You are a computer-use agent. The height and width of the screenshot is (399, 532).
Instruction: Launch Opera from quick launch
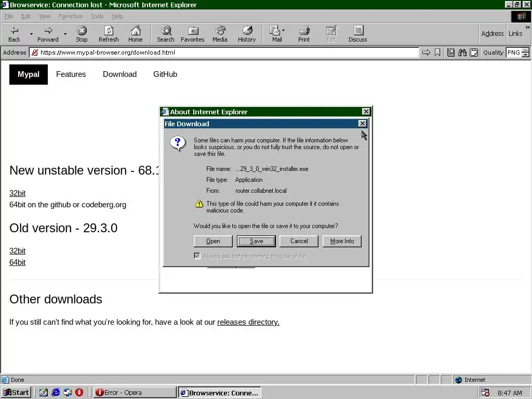(79, 393)
